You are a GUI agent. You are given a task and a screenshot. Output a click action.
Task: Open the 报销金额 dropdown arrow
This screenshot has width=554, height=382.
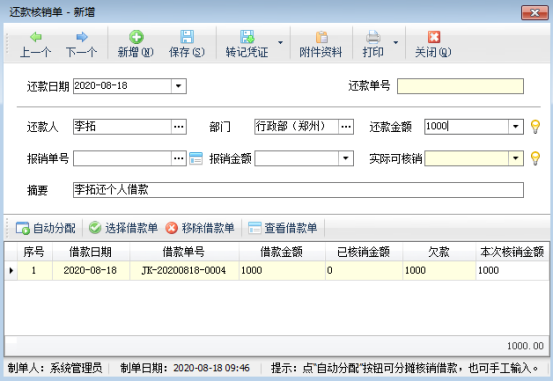(346, 158)
